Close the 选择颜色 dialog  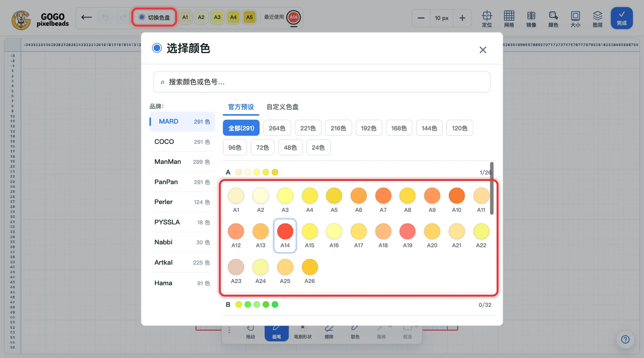(483, 50)
